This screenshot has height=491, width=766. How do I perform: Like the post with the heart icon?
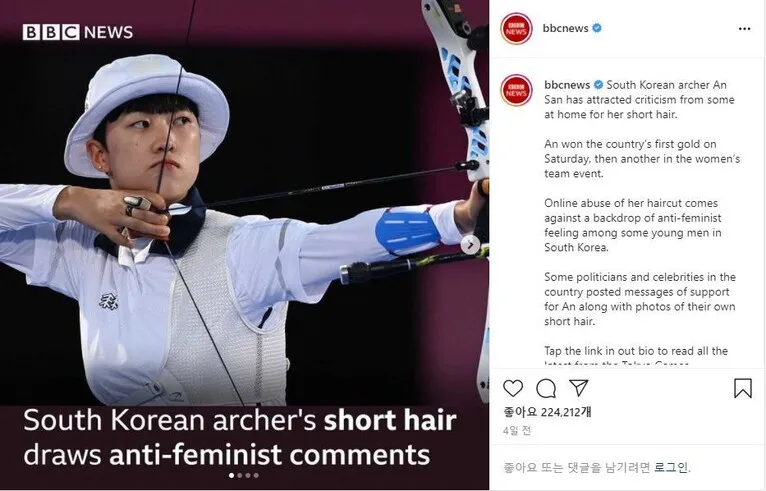[x=512, y=388]
